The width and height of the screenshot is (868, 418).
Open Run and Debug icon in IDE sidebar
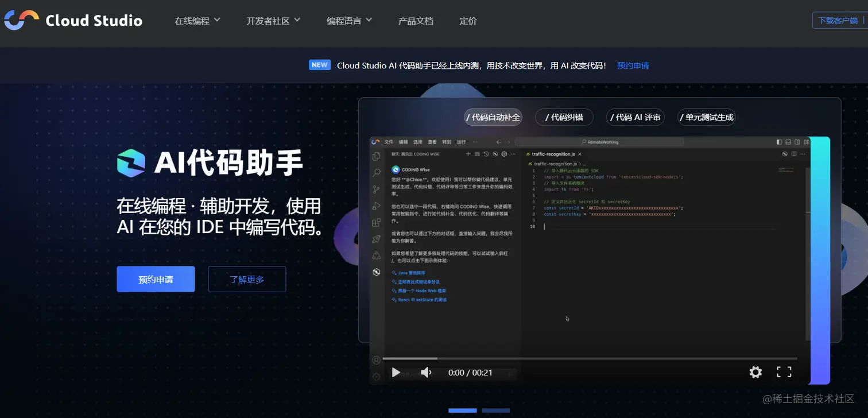pos(376,206)
